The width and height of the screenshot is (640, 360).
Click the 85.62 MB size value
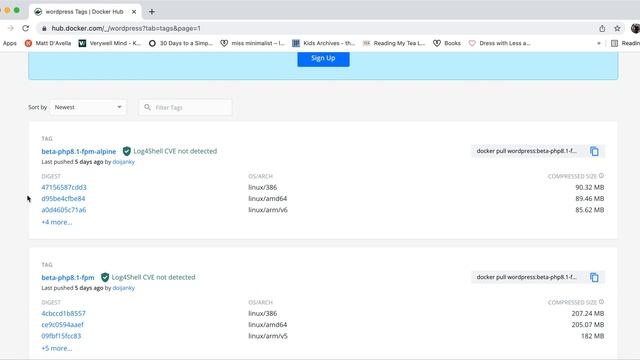pos(590,210)
